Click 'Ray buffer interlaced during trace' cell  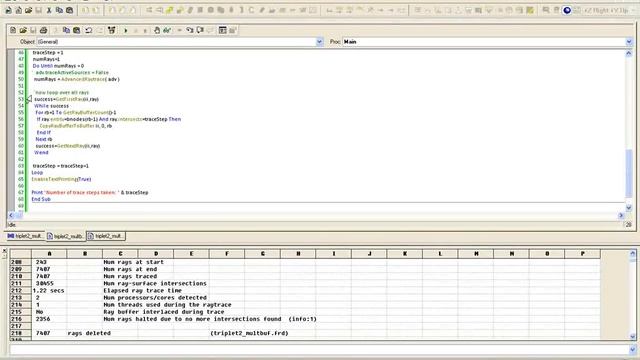point(164,312)
